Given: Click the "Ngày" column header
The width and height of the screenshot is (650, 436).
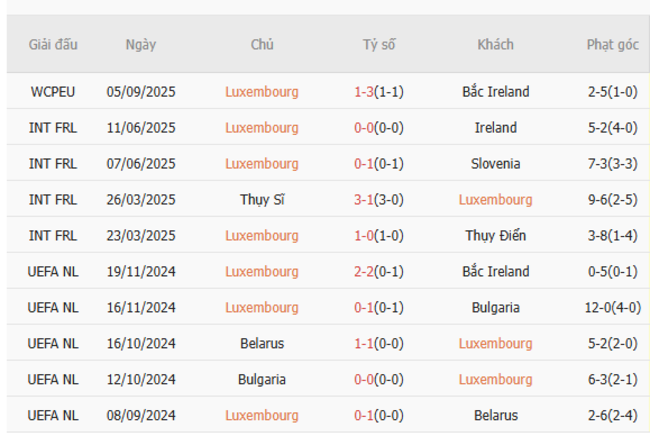Looking at the screenshot, I should tap(141, 45).
